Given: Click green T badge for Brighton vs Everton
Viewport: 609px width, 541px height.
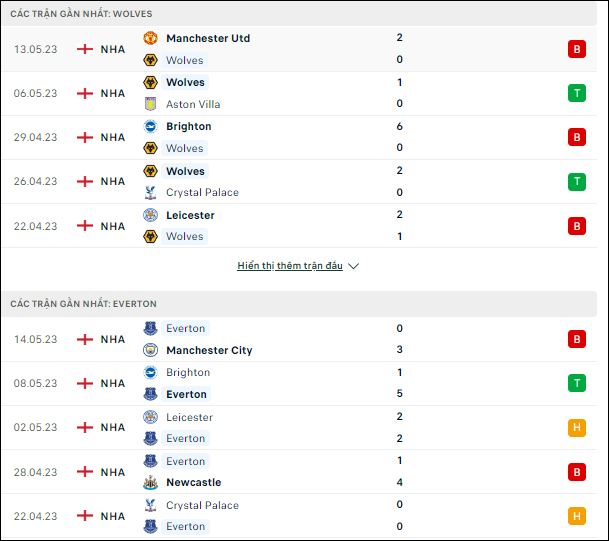Looking at the screenshot, I should [x=577, y=383].
